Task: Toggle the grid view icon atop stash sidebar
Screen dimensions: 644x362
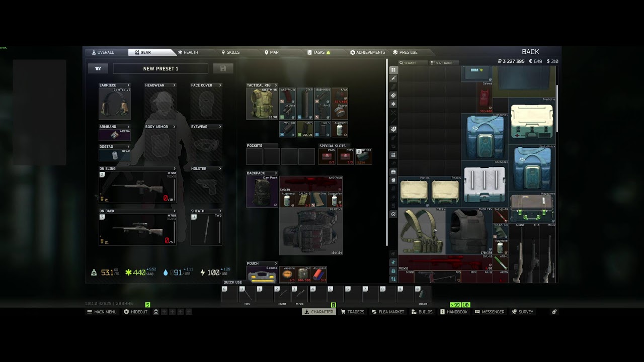Action: click(393, 70)
